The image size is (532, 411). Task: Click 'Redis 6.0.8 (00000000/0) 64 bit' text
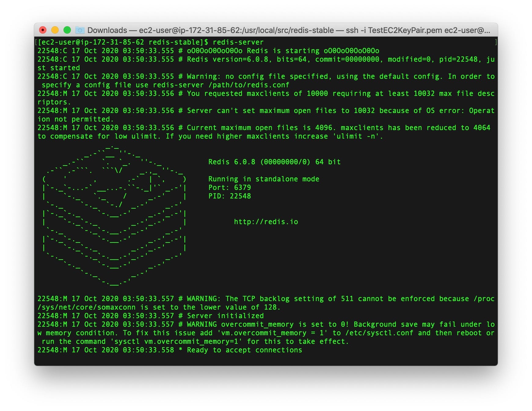click(274, 162)
